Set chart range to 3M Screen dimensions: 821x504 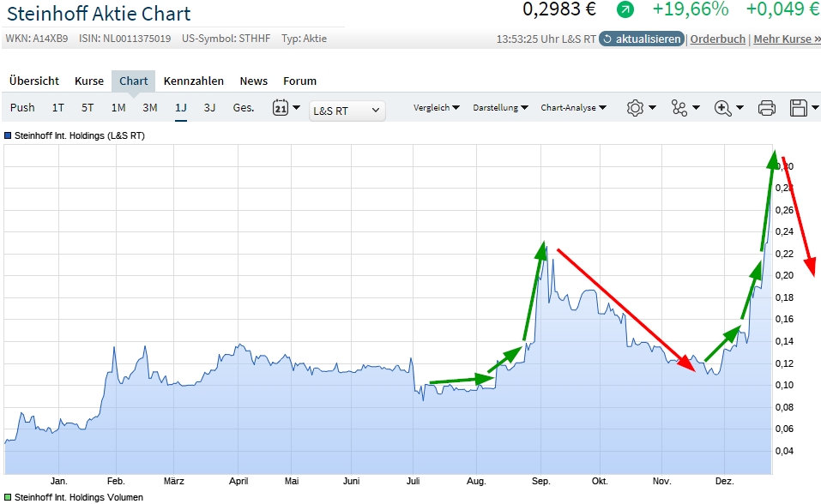pyautogui.click(x=150, y=108)
